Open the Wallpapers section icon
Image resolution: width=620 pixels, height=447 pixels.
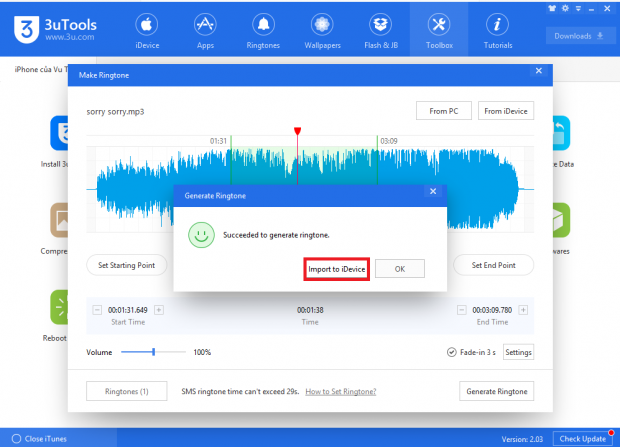click(x=322, y=24)
